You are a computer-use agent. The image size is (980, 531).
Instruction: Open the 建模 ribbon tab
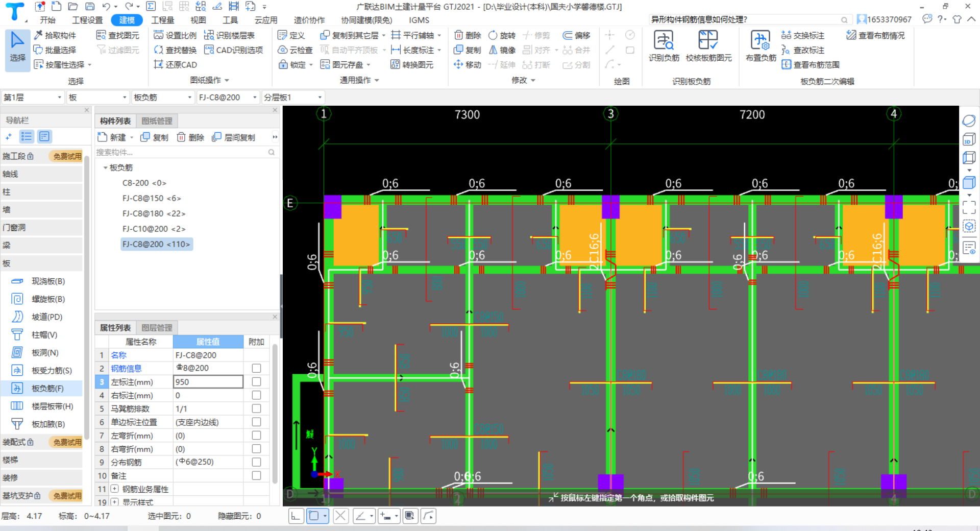[x=127, y=20]
